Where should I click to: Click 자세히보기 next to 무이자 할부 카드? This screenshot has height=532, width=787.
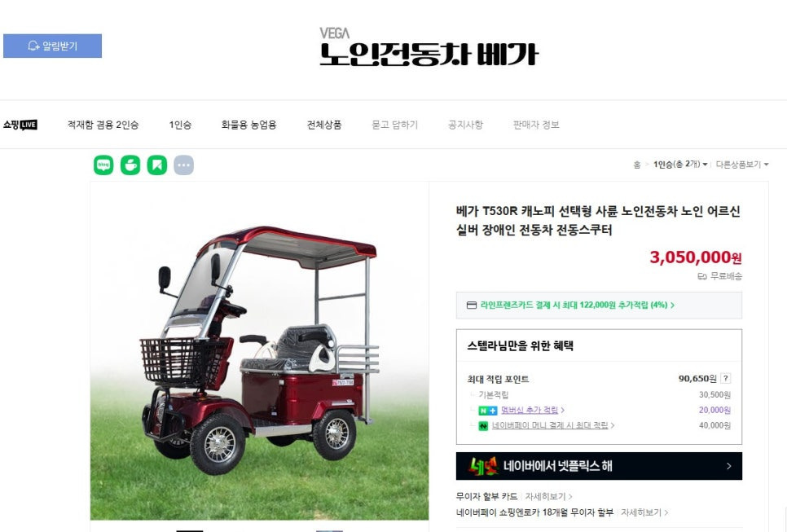[x=548, y=496]
